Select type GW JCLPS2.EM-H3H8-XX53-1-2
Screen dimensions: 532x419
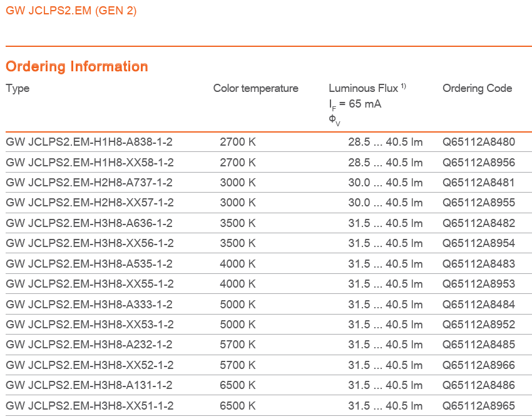click(x=90, y=325)
